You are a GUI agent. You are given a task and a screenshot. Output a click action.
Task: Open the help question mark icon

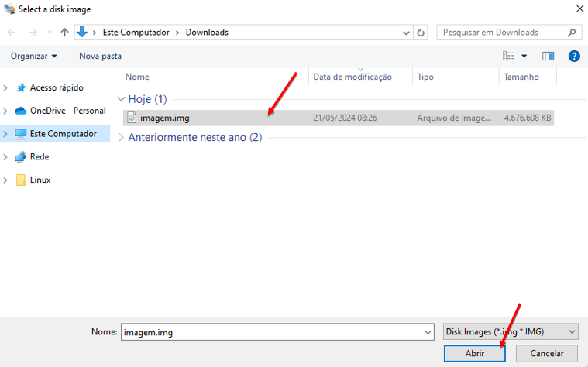(x=574, y=56)
